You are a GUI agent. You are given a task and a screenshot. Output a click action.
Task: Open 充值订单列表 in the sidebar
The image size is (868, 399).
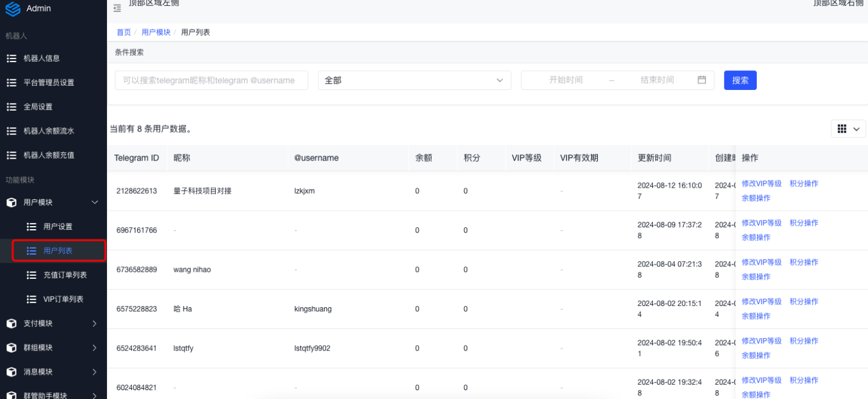65,275
